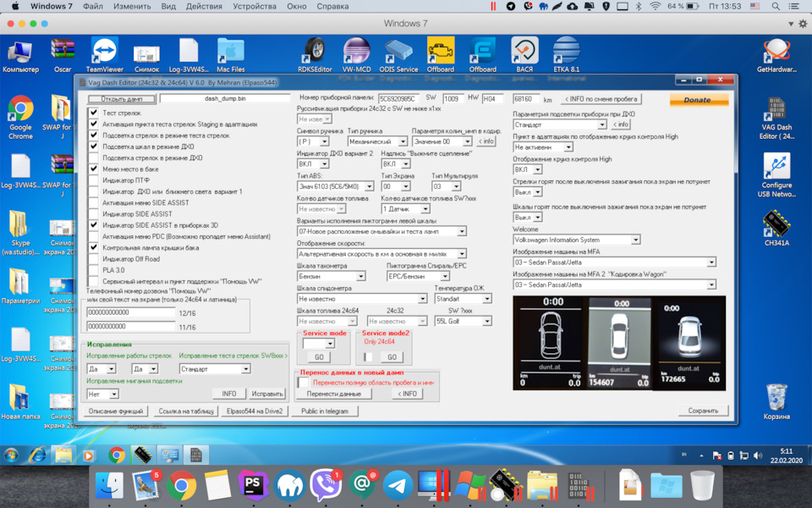This screenshot has height=508, width=812.
Task: Enable Активация меню SIDE ASSIST checkbox
Action: [x=93, y=202]
